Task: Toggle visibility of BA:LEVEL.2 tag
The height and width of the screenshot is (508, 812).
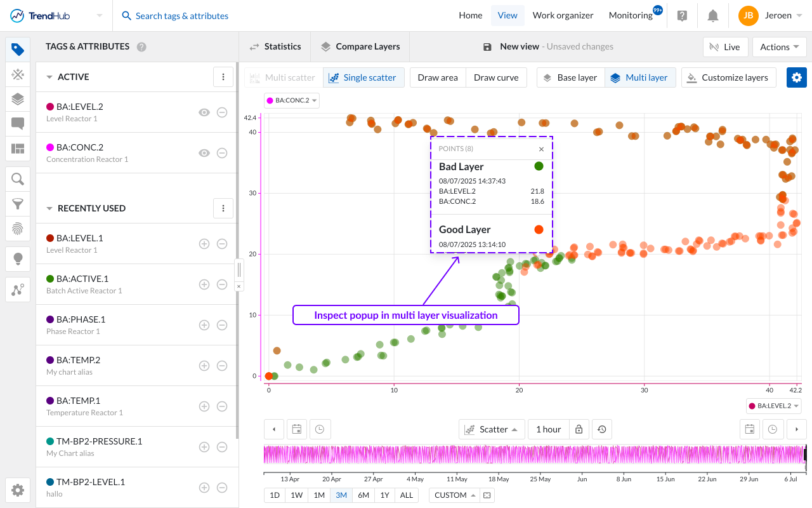Action: (x=204, y=112)
